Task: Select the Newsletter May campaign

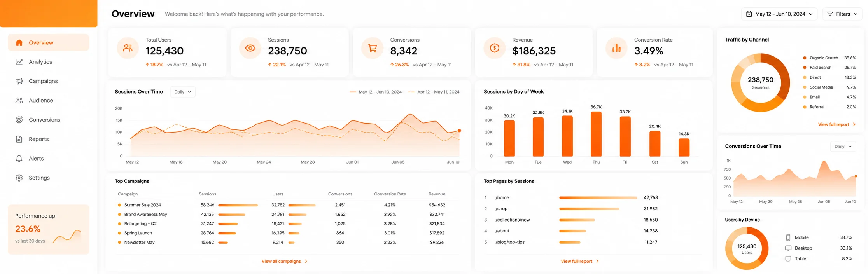Action: pos(288,242)
